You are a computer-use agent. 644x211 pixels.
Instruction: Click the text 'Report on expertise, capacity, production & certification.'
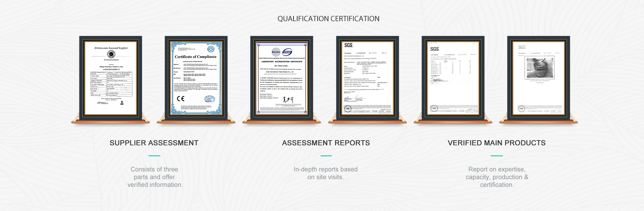497,177
